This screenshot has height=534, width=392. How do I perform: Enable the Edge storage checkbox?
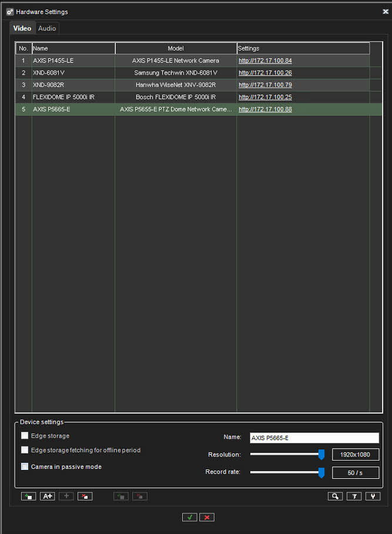point(25,436)
